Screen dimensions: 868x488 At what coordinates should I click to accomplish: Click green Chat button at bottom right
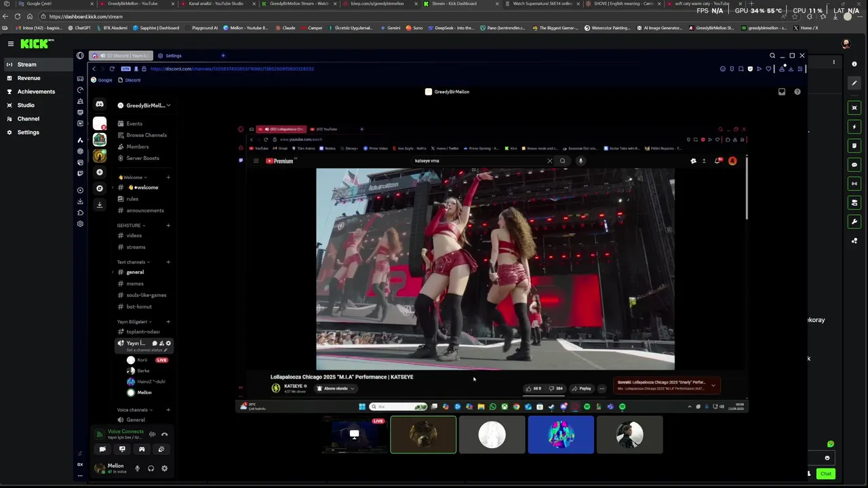[x=825, y=474]
